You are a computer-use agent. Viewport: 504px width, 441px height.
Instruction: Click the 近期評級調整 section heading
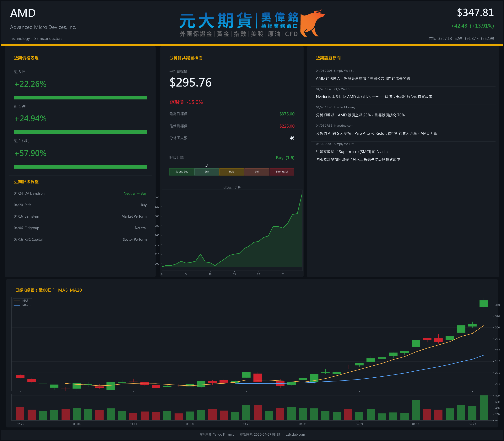click(x=26, y=182)
